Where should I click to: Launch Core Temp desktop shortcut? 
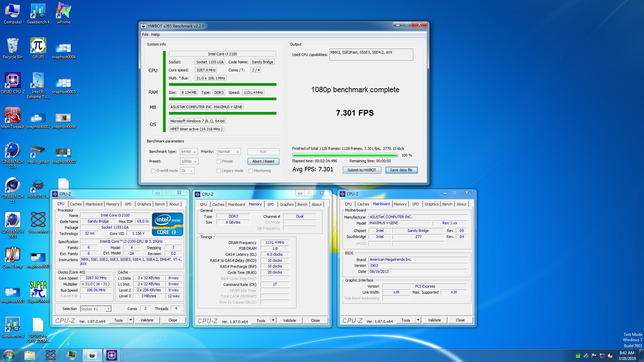point(13,258)
